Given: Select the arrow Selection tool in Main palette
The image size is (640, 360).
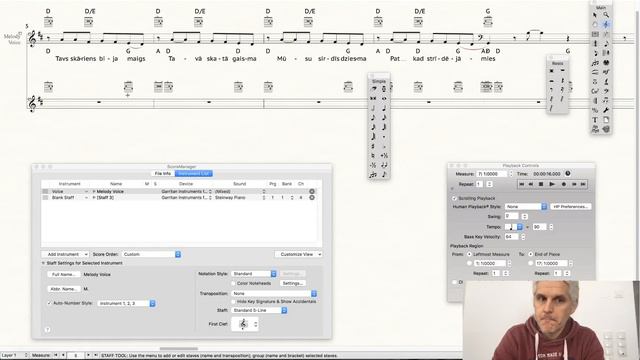Looking at the screenshot, I should (595, 15).
